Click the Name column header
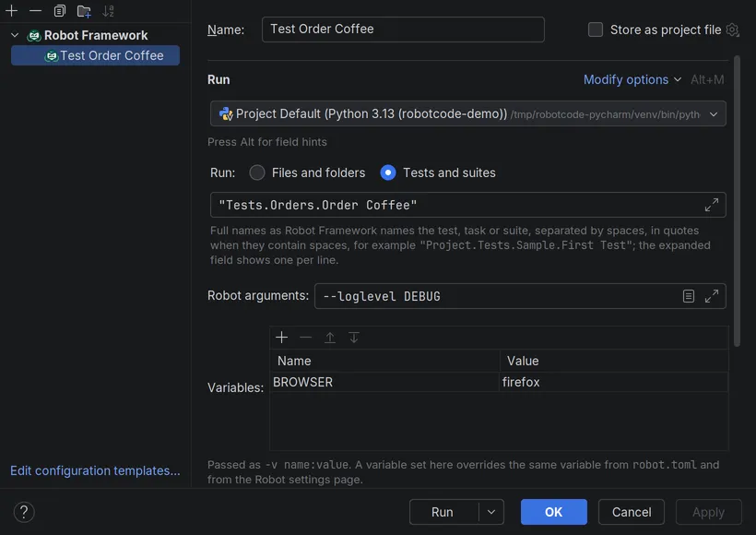Viewport: 756px width, 535px height. pos(384,361)
